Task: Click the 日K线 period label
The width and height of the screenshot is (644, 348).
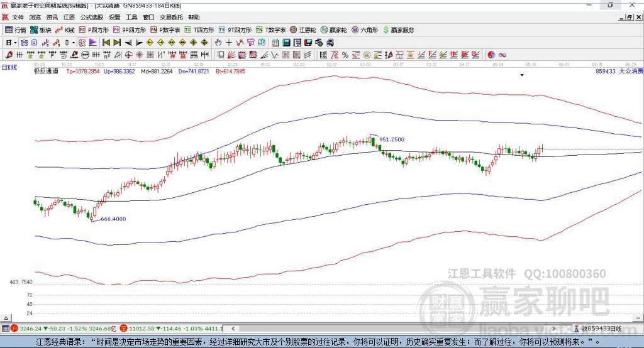Action: tap(9, 68)
